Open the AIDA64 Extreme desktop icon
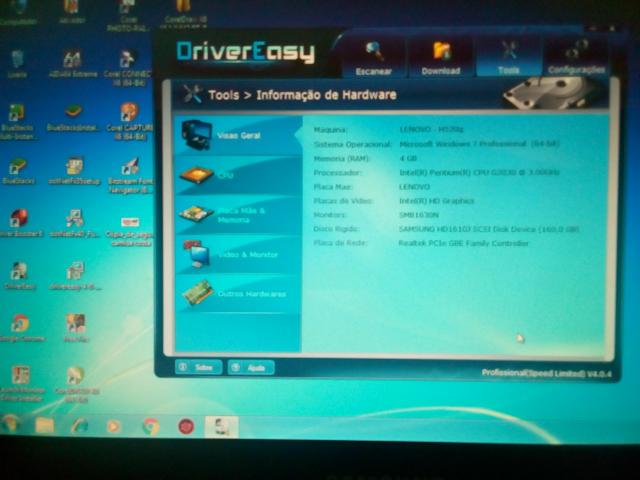Image resolution: width=640 pixels, height=480 pixels. click(x=73, y=63)
